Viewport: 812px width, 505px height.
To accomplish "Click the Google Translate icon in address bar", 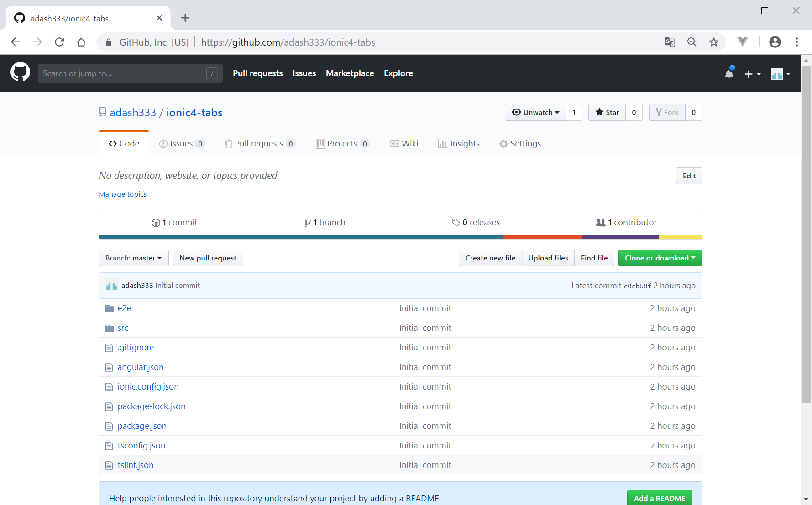I will tap(670, 42).
